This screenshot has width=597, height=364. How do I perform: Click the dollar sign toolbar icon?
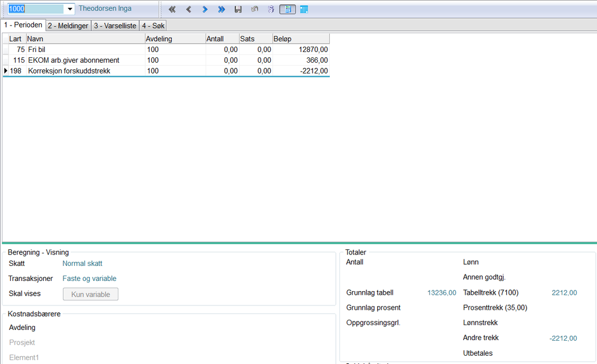pos(271,10)
